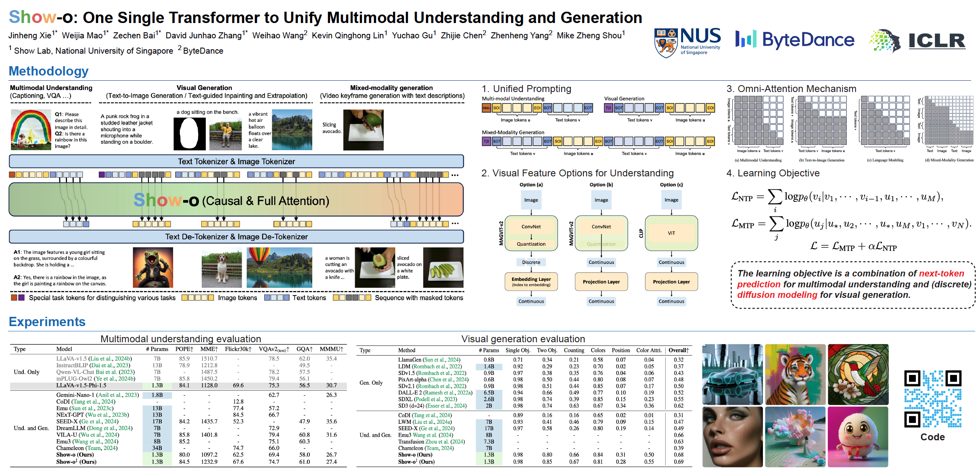Click the MMU token in Unified Prompting
980x473 pixels.
[487, 108]
